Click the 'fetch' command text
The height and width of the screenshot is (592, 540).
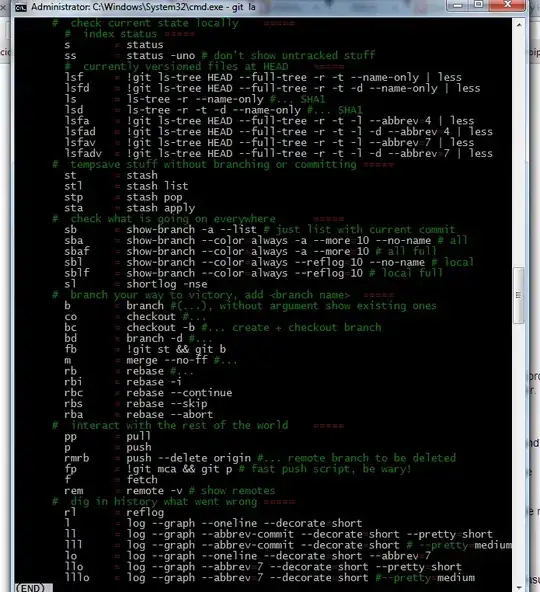[x=142, y=480]
